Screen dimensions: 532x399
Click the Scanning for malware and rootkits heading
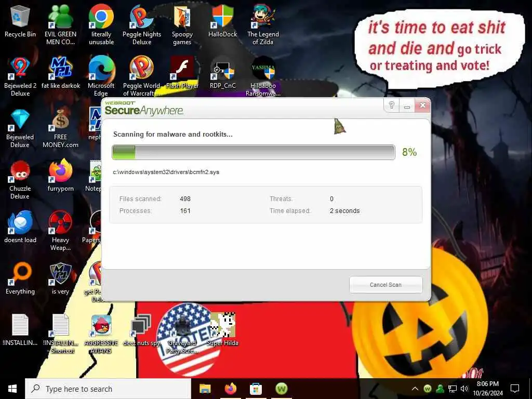172,134
